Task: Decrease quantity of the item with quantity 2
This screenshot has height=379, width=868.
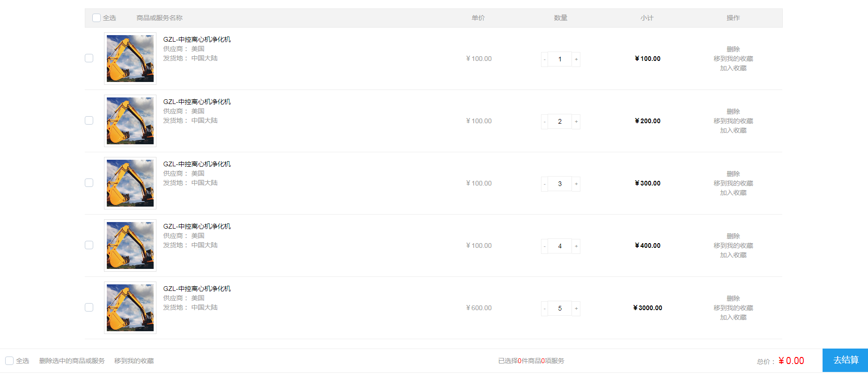Action: [544, 121]
